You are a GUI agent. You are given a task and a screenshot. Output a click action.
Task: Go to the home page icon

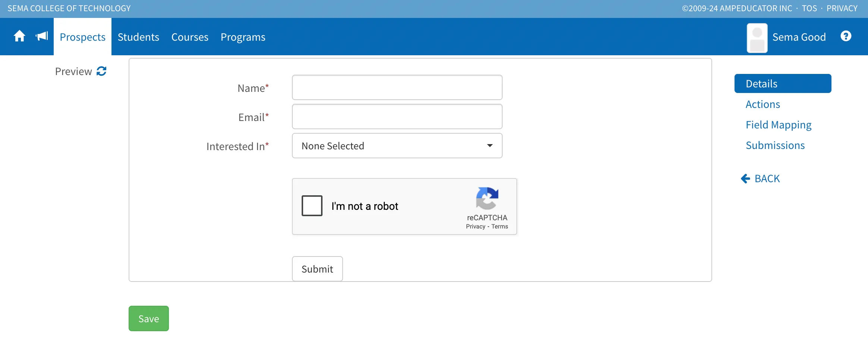(19, 36)
